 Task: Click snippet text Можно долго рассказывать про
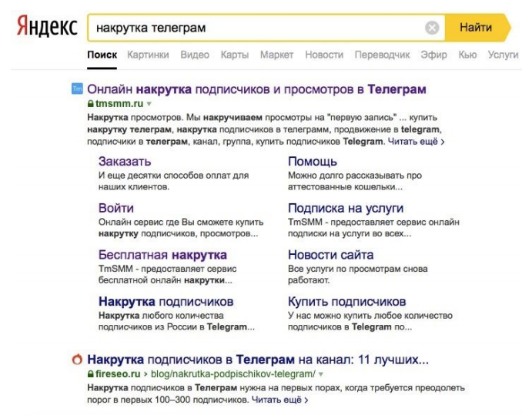355,176
